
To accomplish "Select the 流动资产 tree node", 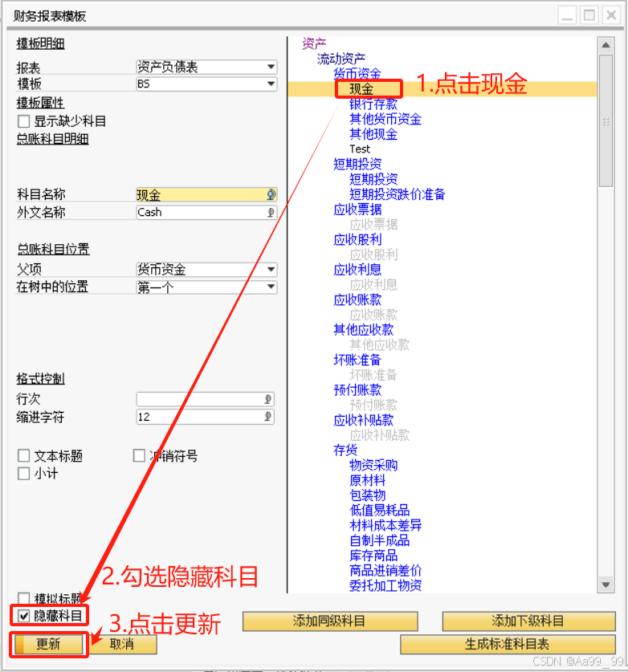I will (341, 59).
